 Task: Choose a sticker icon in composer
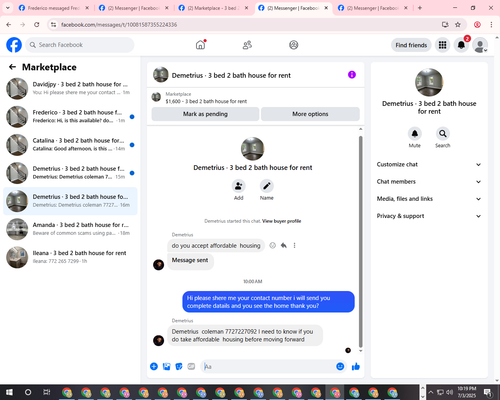click(x=179, y=367)
